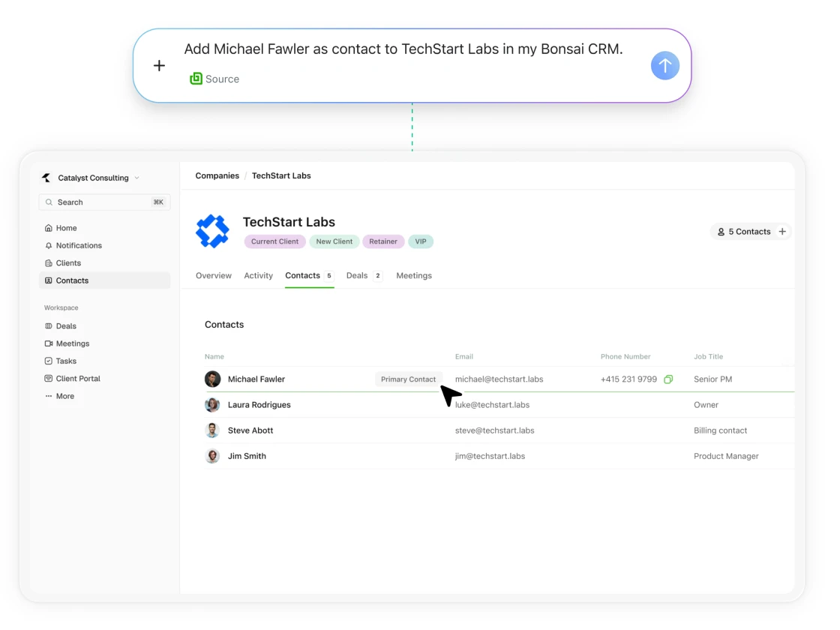Click the Notifications bell icon
840x630 pixels.
(49, 245)
